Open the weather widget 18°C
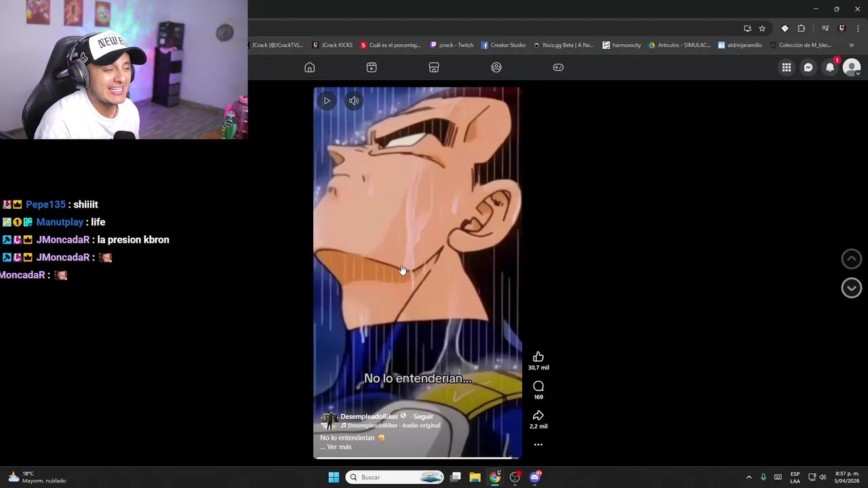The width and height of the screenshot is (868, 488). coord(37,477)
